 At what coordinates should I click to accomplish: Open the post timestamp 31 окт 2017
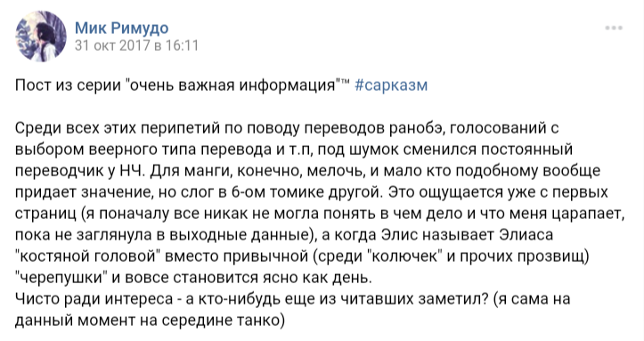click(136, 45)
